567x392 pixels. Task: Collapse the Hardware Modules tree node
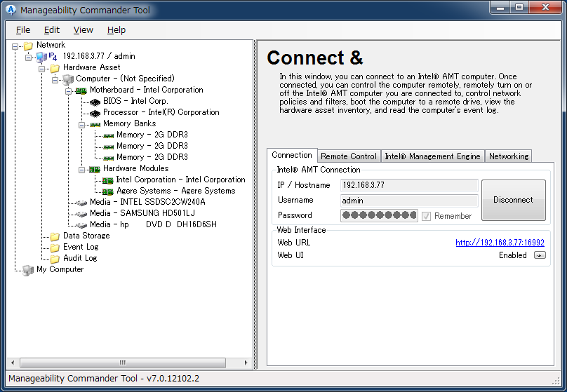82,169
